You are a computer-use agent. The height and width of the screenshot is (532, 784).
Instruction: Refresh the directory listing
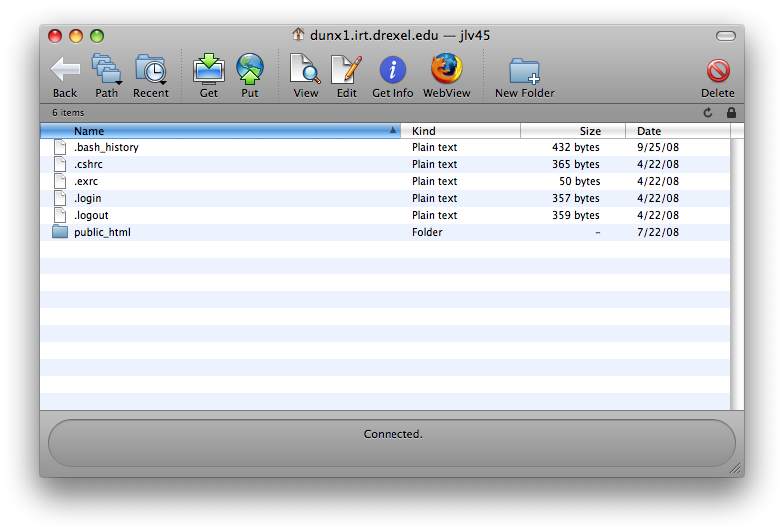tap(708, 113)
